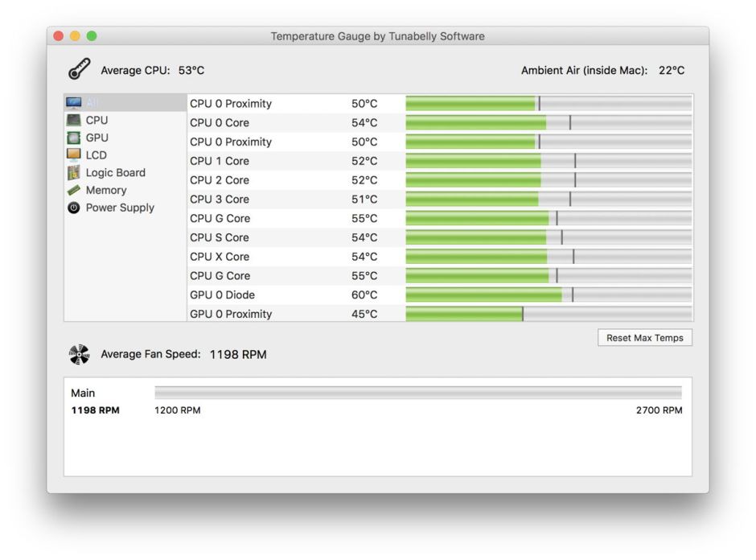
Task: Click the Ambient Air temperature reading
Action: point(672,70)
